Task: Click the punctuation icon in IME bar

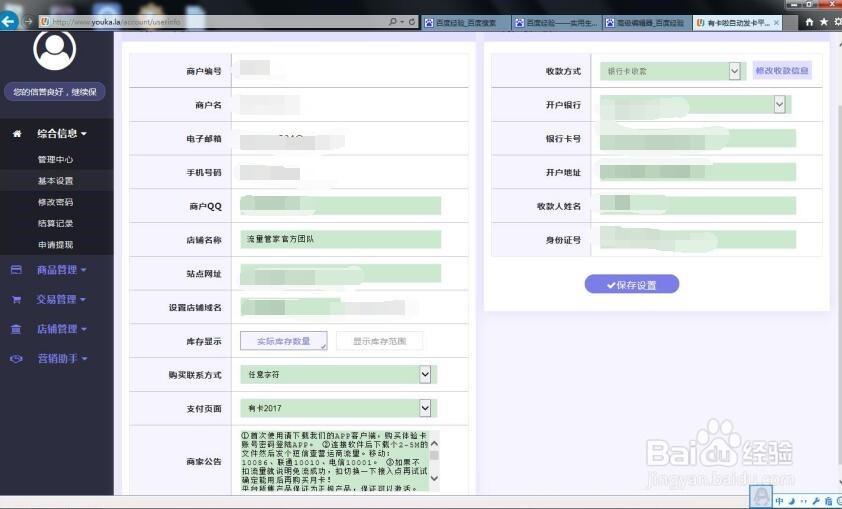Action: (x=804, y=501)
